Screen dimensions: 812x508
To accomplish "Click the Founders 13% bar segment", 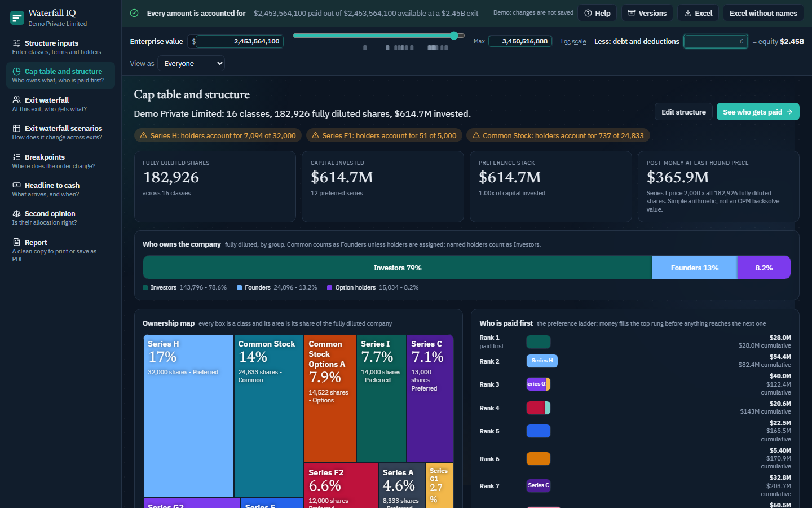I will point(695,268).
